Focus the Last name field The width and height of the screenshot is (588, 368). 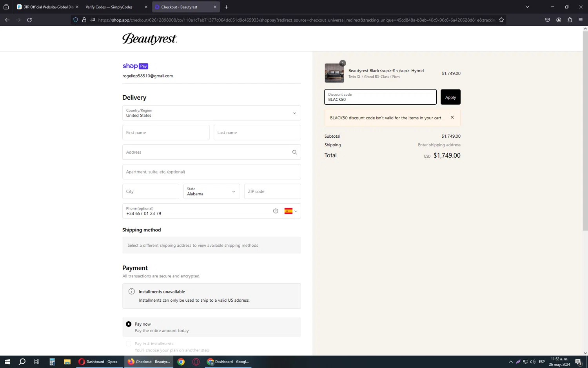(257, 133)
